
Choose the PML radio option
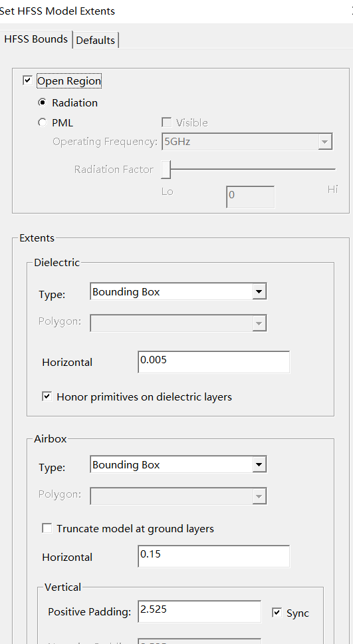point(43,123)
